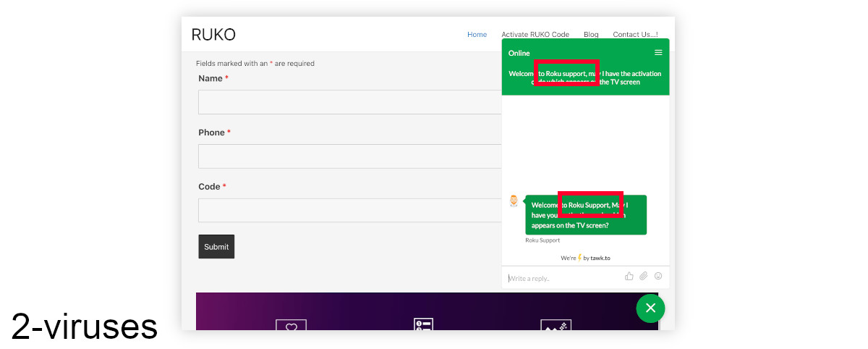Open the Contact Us menu item
Image resolution: width=868 pixels, height=349 pixels.
635,35
